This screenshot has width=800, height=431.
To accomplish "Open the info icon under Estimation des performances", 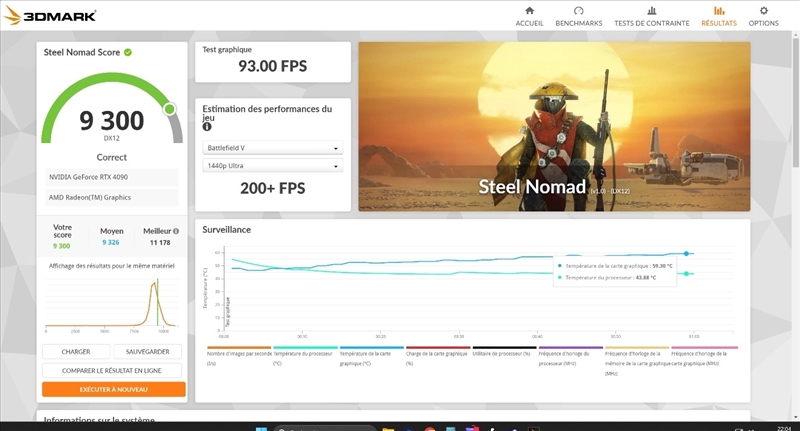I will pos(207,126).
